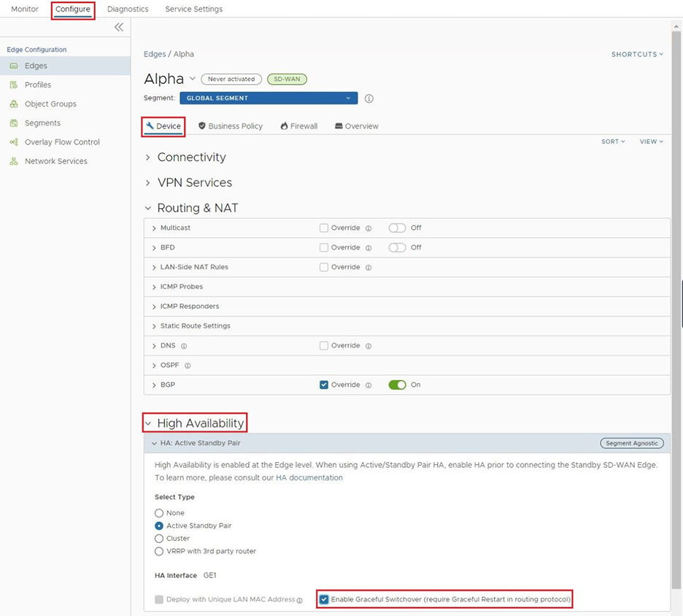683x616 pixels.
Task: Collapse the sidebar using the double chevron
Action: click(119, 27)
